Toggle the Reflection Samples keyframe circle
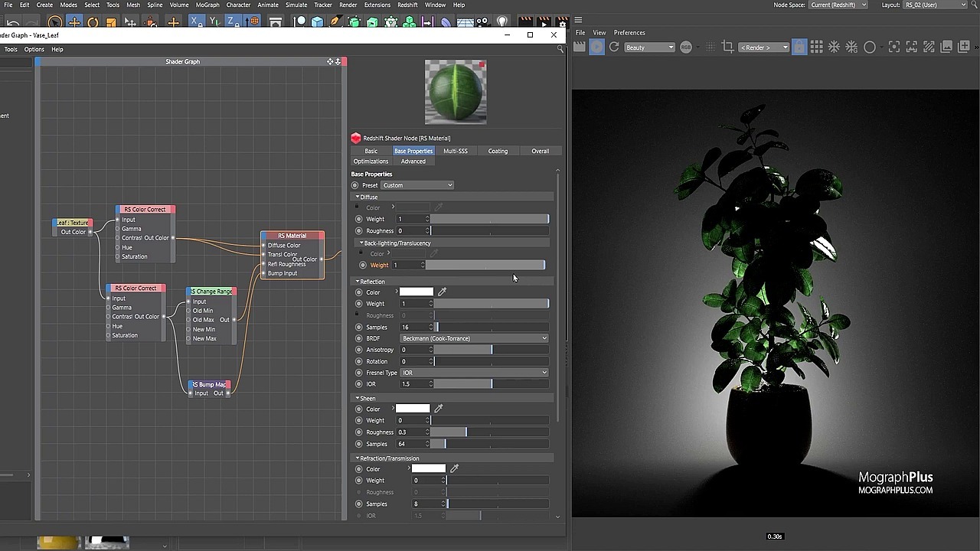The height and width of the screenshot is (551, 980). point(358,328)
